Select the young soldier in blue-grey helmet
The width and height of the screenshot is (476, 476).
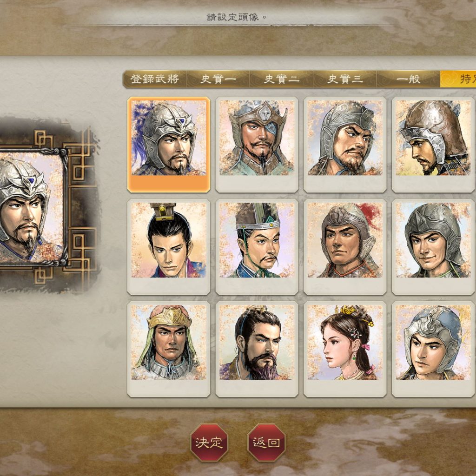point(433,349)
